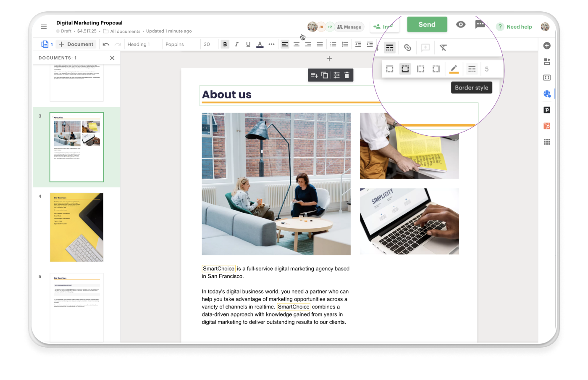Image resolution: width=588 pixels, height=380 pixels.
Task: Click the insert link icon
Action: click(407, 47)
